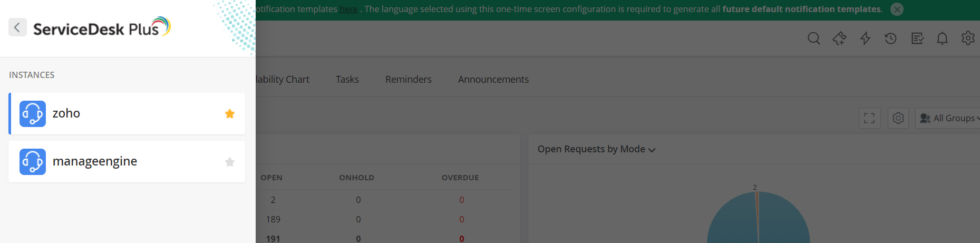Open dashboard settings gear button
Screen dimensions: 980x243
898,118
